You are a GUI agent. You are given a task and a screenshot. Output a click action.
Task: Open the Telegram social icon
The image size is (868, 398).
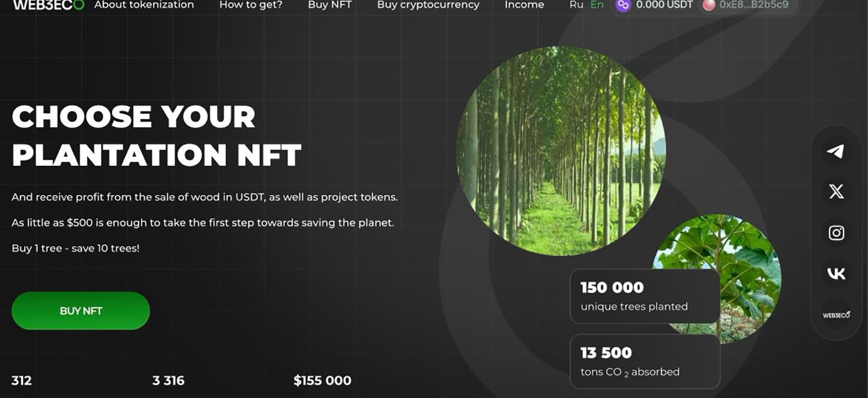836,152
